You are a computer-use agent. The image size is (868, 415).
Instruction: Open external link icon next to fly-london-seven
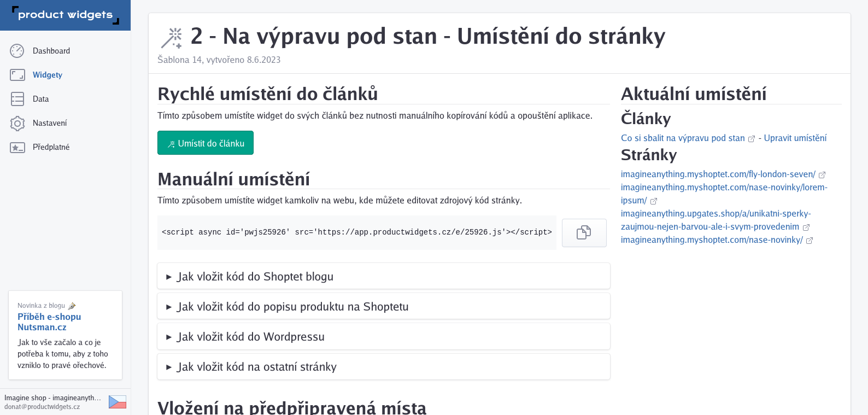[822, 175]
